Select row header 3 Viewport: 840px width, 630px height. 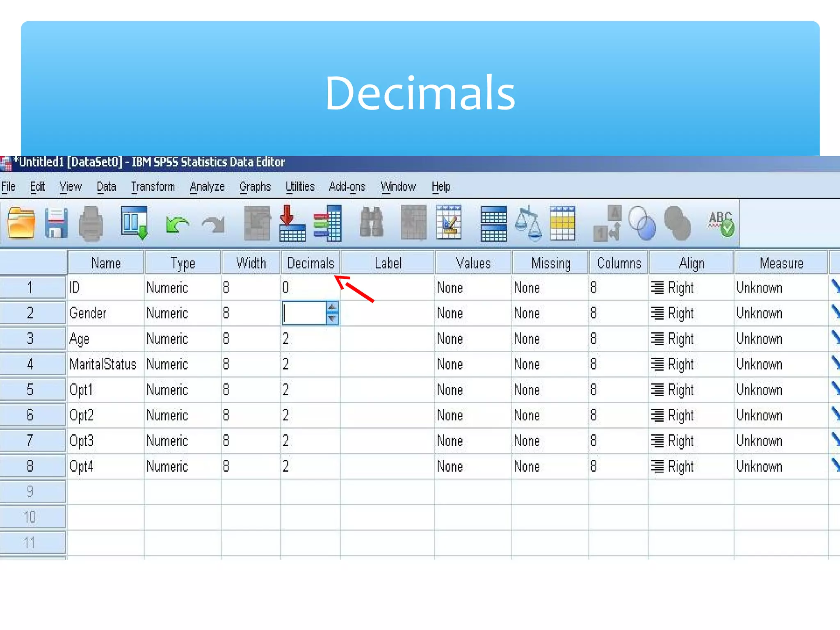(32, 338)
